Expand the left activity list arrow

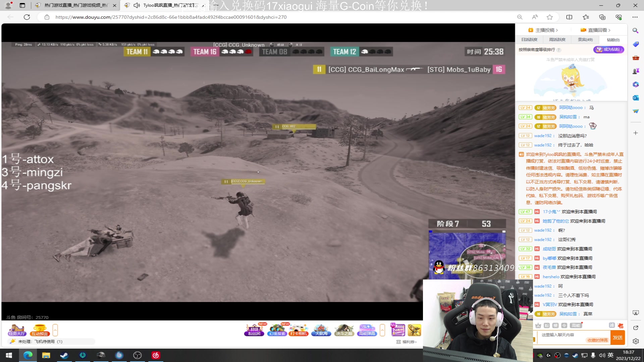[x=55, y=330]
